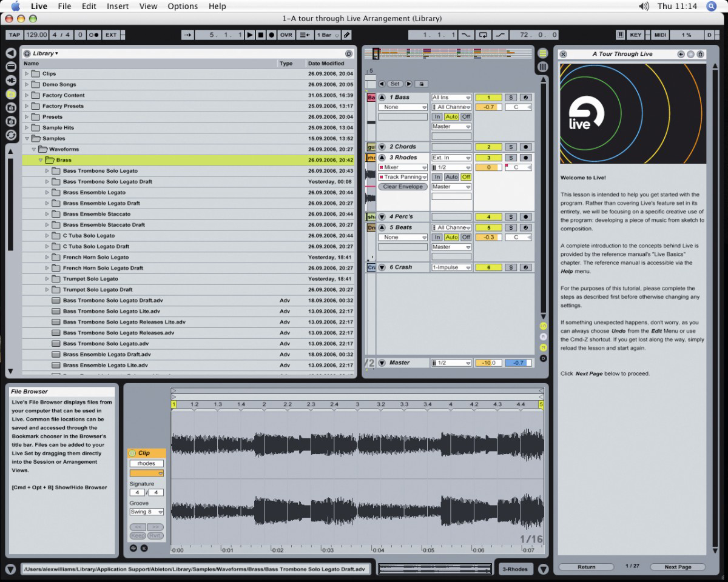
Task: Open the 1 Bar quantization dropdown
Action: (x=327, y=35)
